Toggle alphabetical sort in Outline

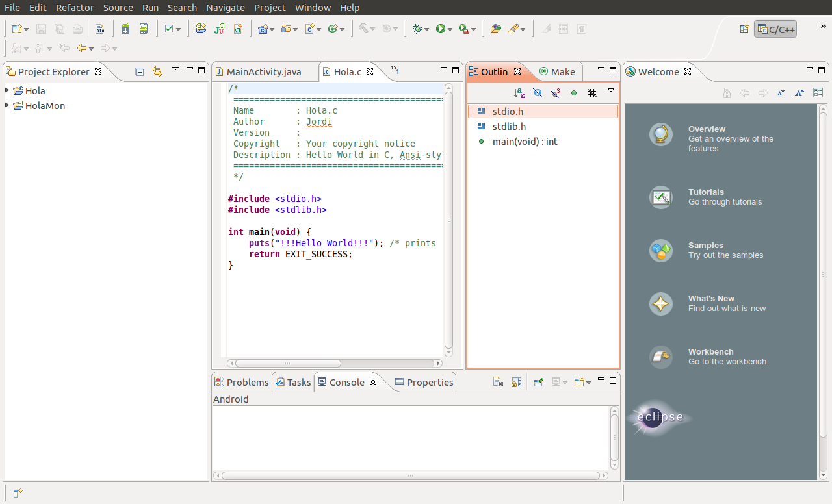click(519, 93)
